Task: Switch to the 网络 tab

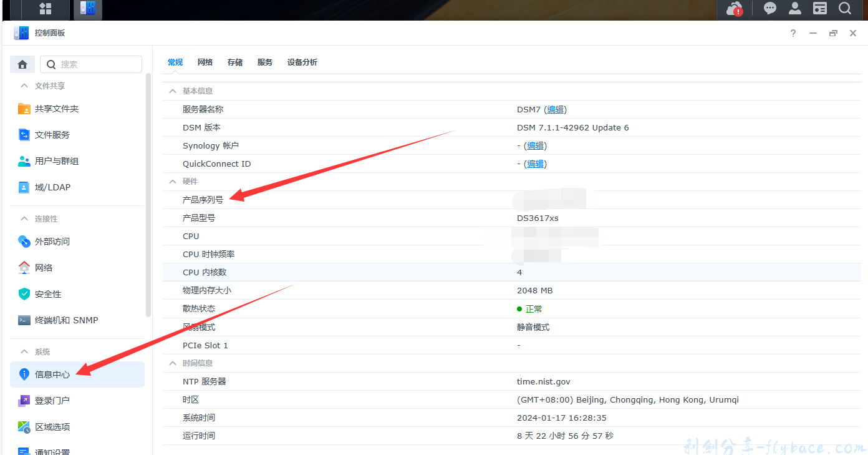Action: (205, 62)
